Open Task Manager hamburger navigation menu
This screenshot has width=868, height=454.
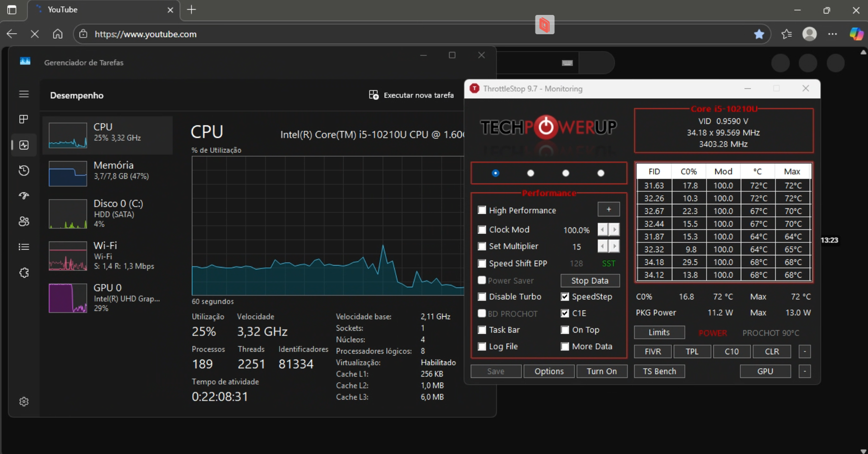24,94
